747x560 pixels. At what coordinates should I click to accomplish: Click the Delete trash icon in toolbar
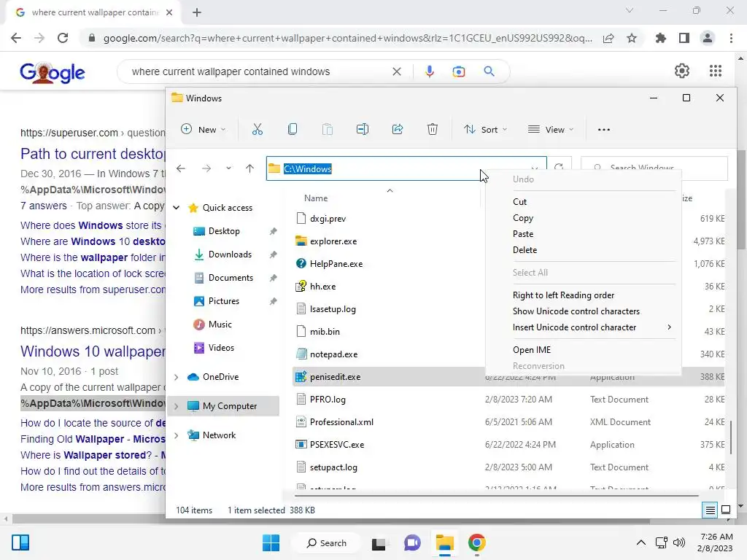(432, 130)
